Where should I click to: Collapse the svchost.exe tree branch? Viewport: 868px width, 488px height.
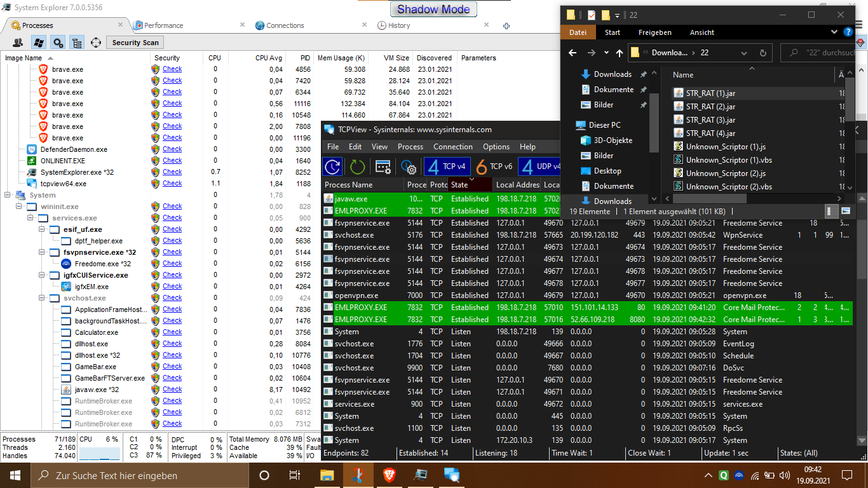[x=42, y=298]
